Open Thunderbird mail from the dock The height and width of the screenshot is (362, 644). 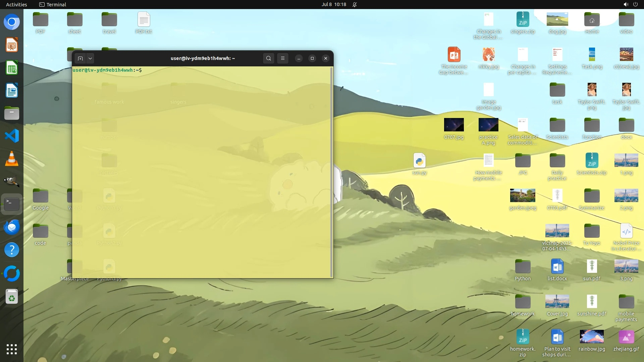click(x=12, y=227)
